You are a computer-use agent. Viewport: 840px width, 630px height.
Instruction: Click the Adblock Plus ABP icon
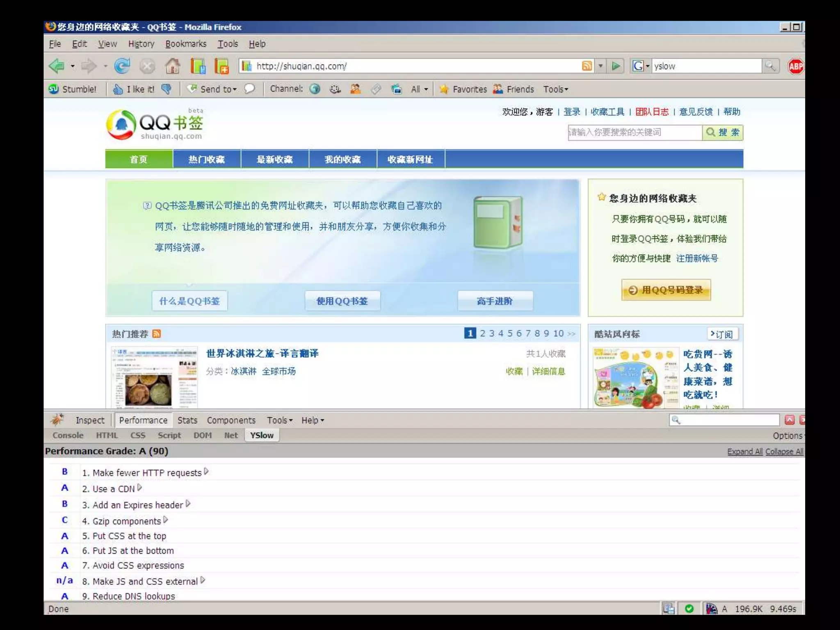click(x=796, y=66)
